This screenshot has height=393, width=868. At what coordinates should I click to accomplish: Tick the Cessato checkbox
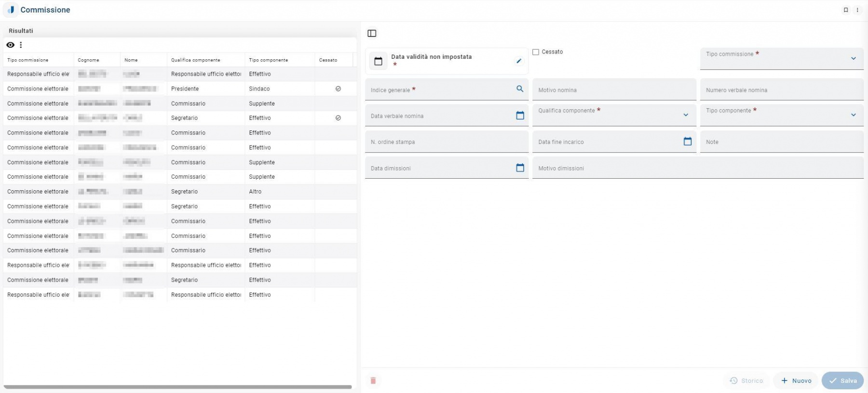tap(536, 52)
